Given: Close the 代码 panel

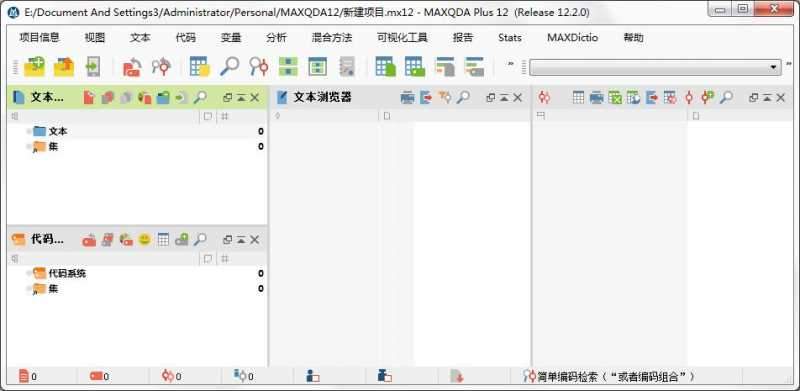Looking at the screenshot, I should pyautogui.click(x=255, y=240).
